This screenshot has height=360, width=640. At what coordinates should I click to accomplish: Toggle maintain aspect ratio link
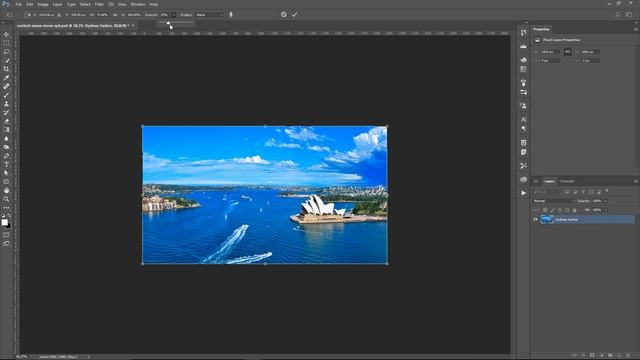pos(115,15)
